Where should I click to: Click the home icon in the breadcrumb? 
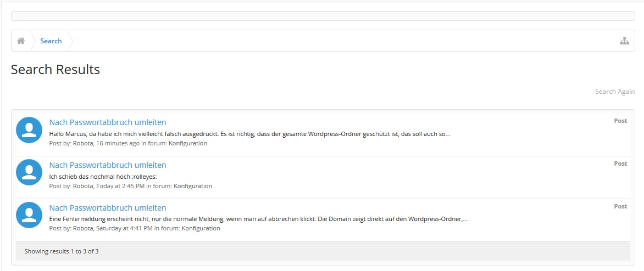(x=21, y=41)
